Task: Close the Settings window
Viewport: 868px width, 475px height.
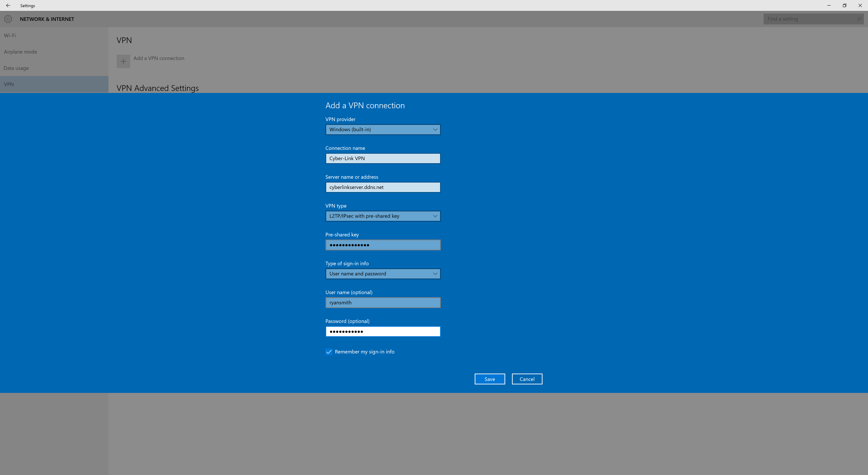Action: [x=860, y=5]
